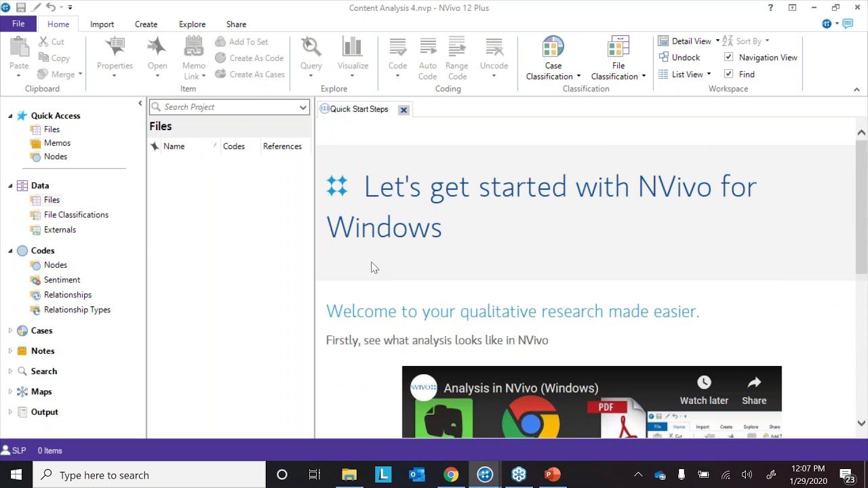Click the Windows taskbar search box
This screenshot has width=868, height=488.
[149, 475]
